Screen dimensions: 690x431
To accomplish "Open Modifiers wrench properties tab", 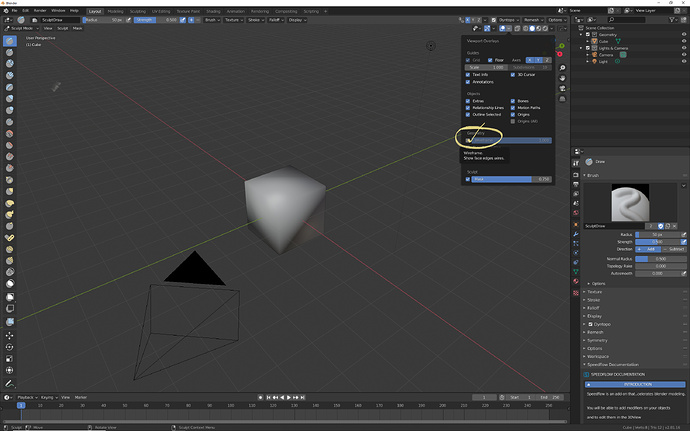I will click(576, 234).
